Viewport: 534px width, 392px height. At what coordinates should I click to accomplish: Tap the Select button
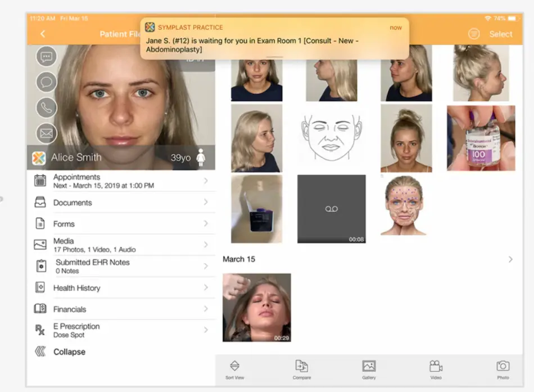501,34
